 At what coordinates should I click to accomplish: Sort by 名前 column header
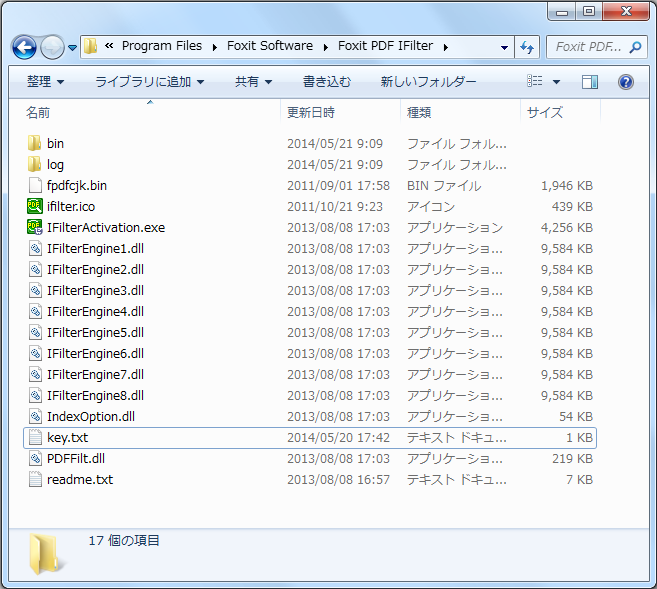tap(38, 112)
